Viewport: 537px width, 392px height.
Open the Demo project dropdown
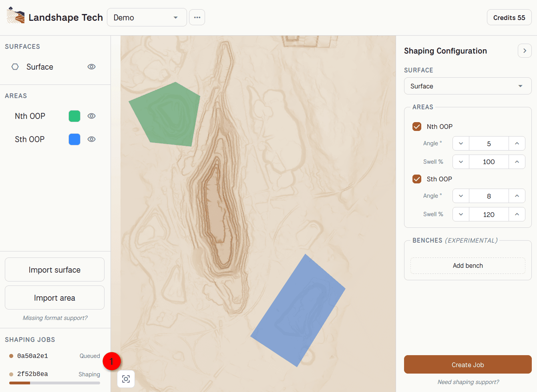point(147,18)
